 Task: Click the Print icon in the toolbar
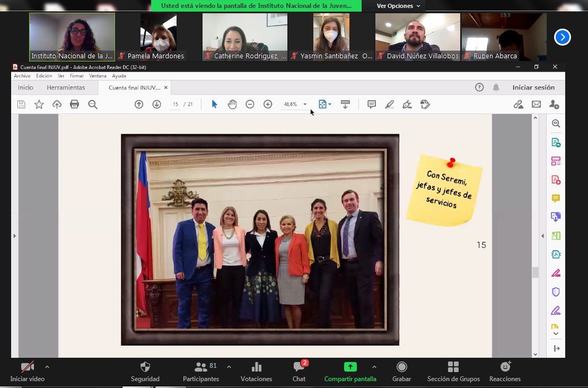74,104
